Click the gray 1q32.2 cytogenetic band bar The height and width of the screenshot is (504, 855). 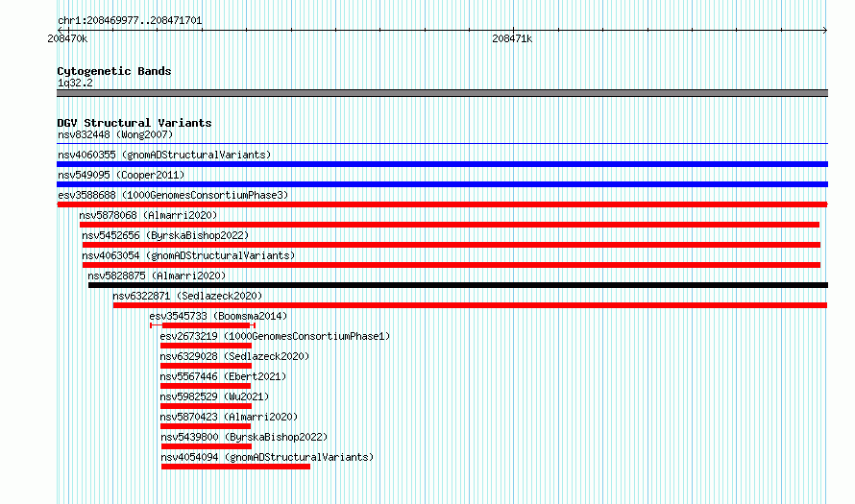(x=442, y=93)
